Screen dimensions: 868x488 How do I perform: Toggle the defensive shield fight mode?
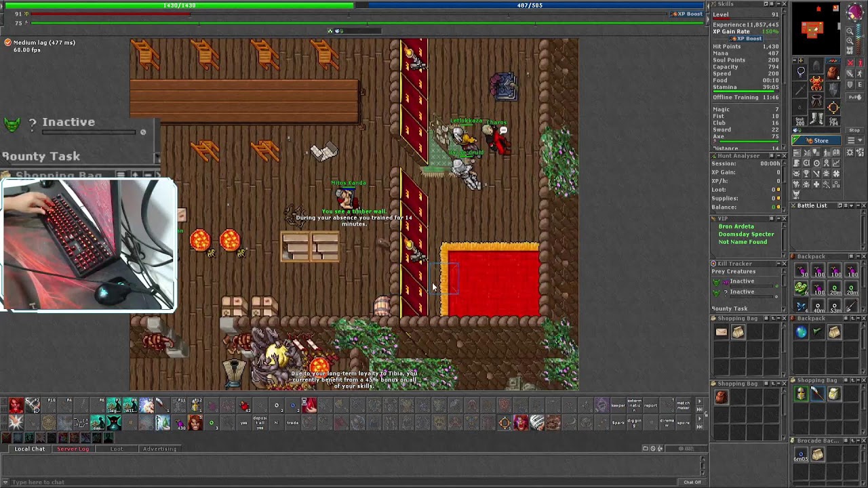(x=850, y=84)
